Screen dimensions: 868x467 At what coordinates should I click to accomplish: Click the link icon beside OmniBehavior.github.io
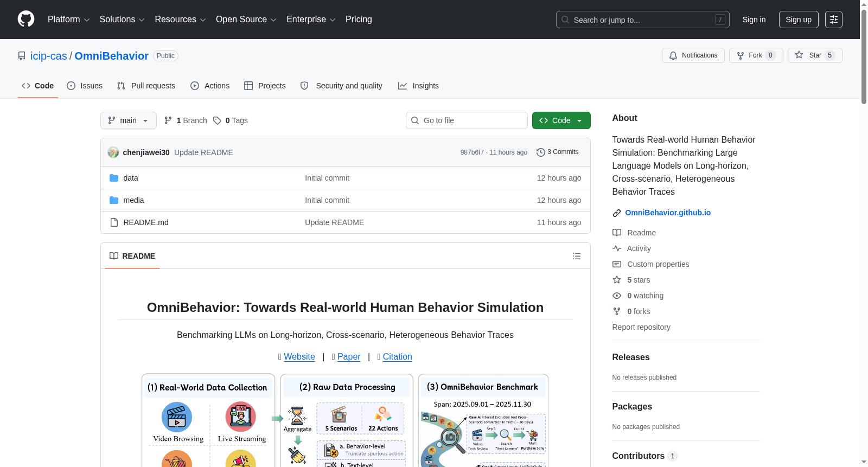click(617, 213)
